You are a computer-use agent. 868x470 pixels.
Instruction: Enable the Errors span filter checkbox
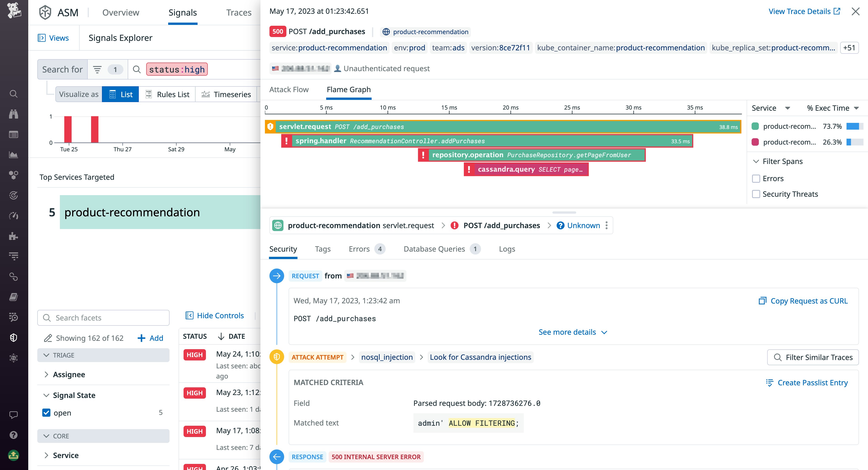tap(756, 178)
